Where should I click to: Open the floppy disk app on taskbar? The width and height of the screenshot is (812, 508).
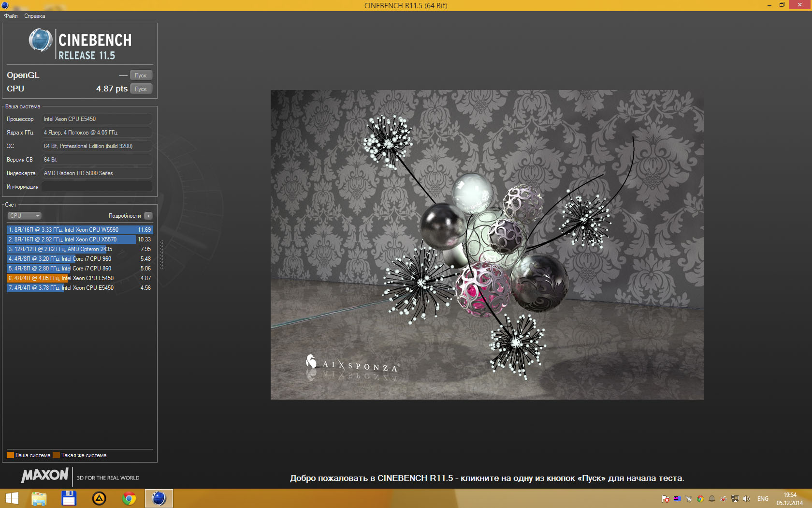(69, 498)
